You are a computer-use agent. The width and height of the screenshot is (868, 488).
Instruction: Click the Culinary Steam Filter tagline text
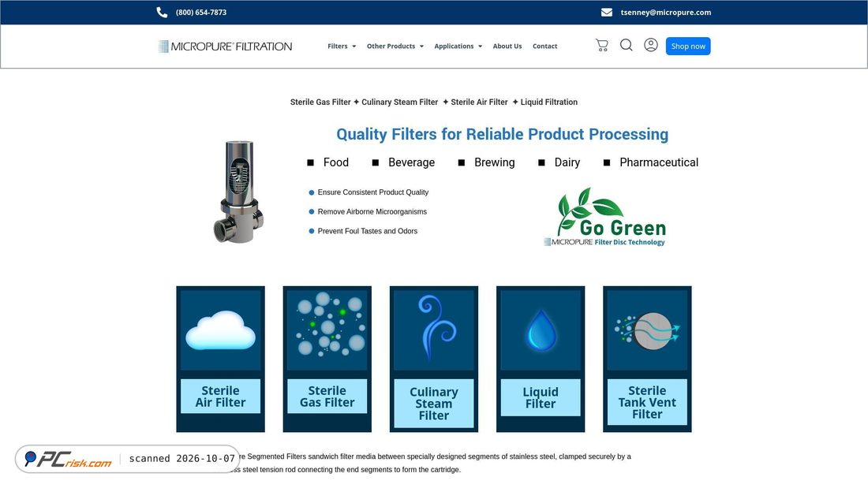tap(400, 102)
